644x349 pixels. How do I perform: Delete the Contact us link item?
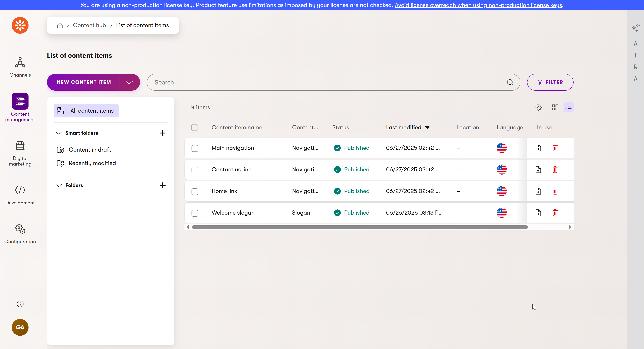point(555,170)
